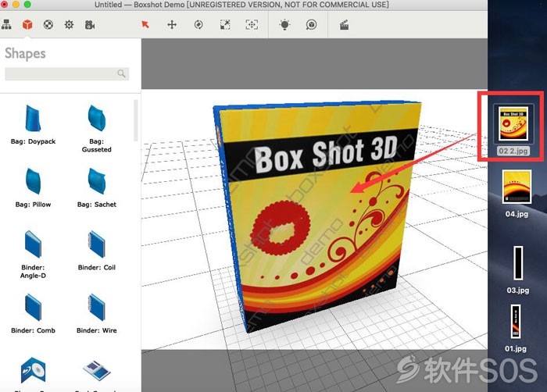Select the Binder: Comb shape
The height and width of the screenshot is (392, 547).
(33, 314)
